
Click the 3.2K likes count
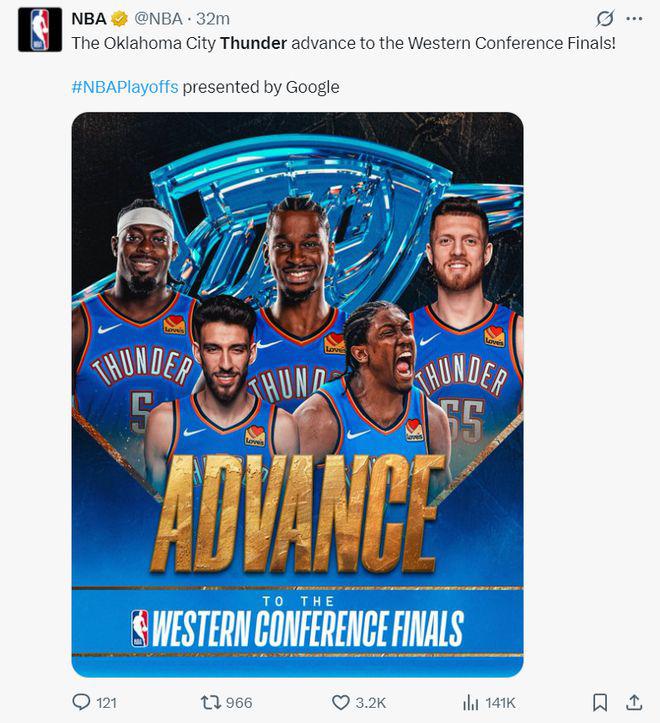click(370, 703)
